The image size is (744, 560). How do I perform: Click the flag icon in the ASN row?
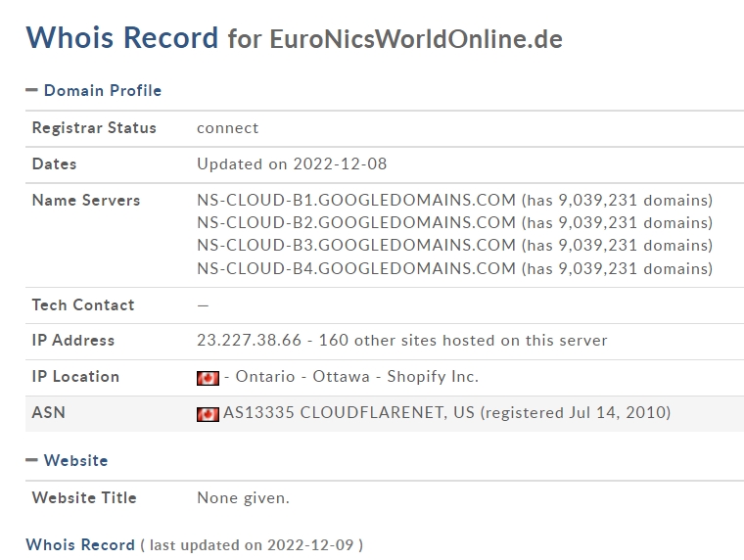coord(208,414)
